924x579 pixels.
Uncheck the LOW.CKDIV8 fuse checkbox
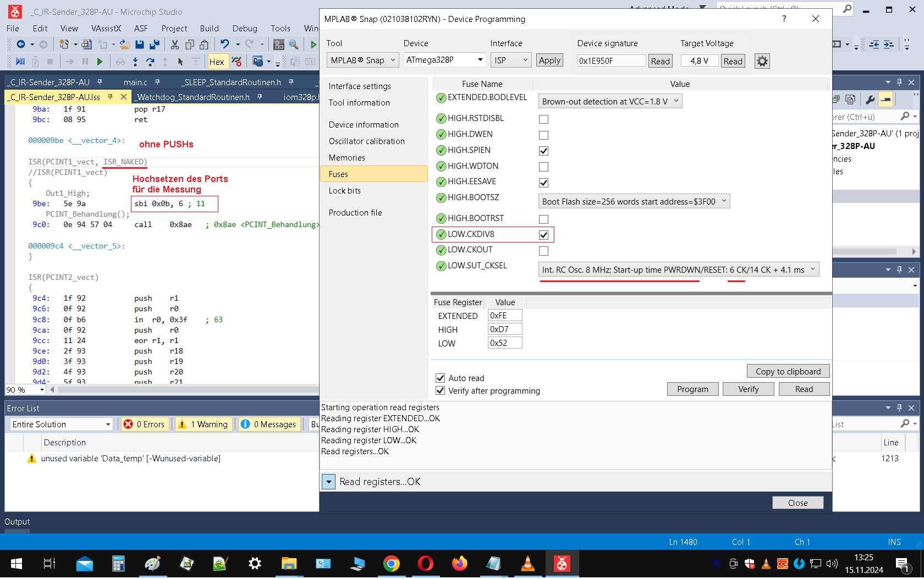pyautogui.click(x=543, y=235)
